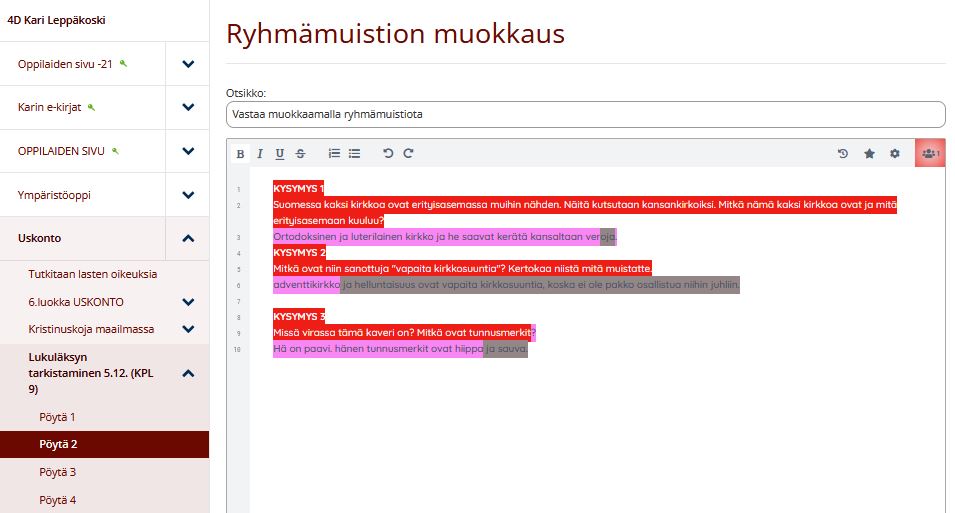
Task: Insert a numbered list
Action: click(335, 154)
